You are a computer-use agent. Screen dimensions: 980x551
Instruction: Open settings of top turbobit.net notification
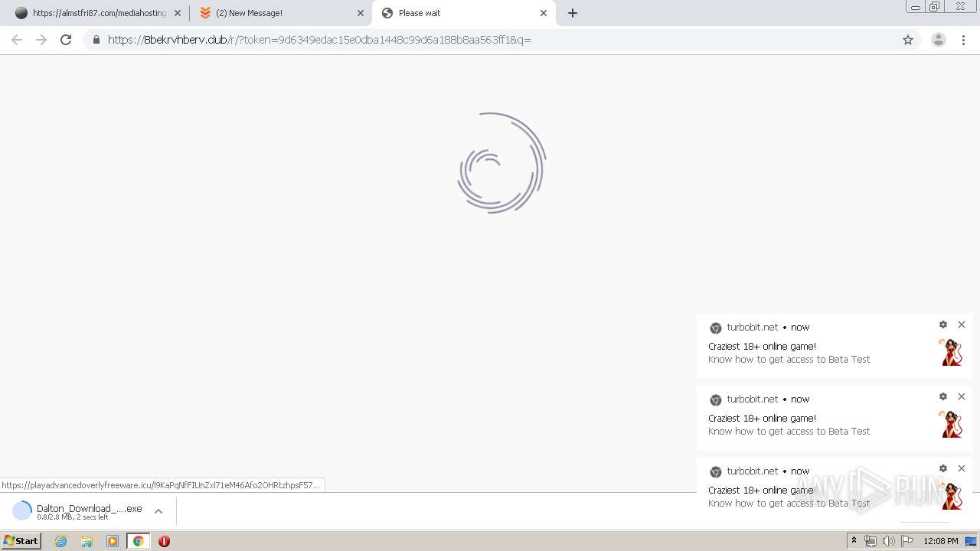943,324
